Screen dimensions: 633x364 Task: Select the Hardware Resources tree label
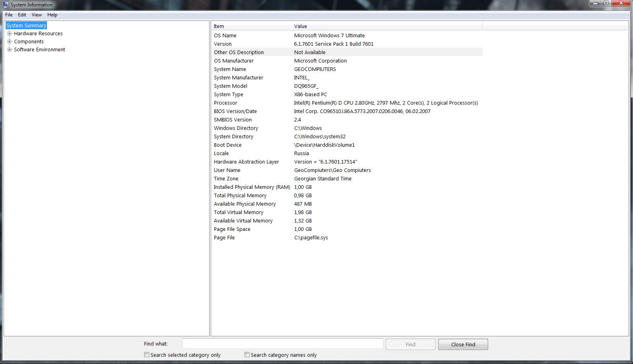38,34
